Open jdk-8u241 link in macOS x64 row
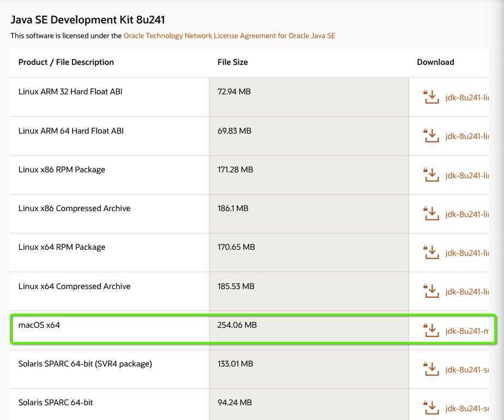The width and height of the screenshot is (504, 420). pyautogui.click(x=467, y=331)
